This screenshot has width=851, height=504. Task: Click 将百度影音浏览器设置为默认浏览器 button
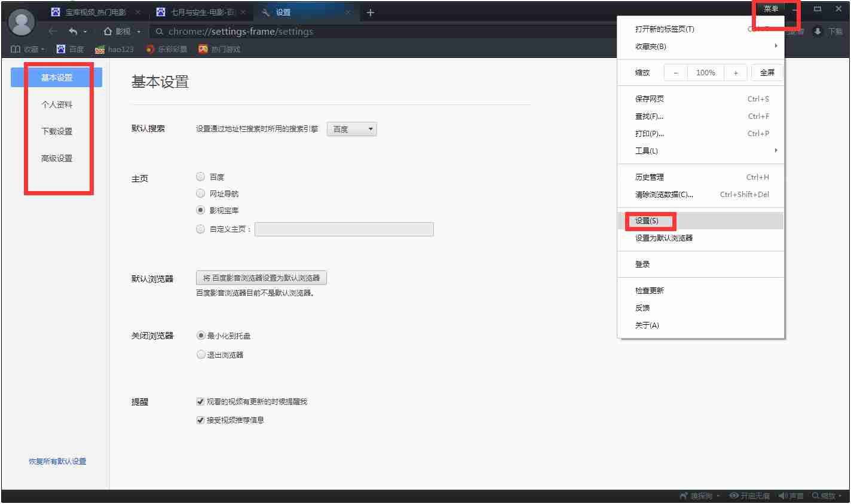tap(261, 278)
